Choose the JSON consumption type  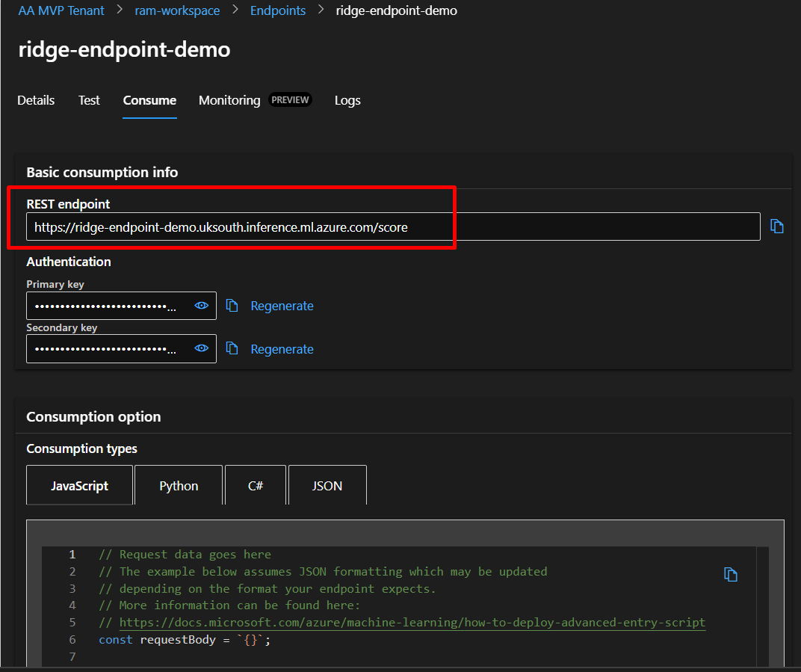[327, 486]
